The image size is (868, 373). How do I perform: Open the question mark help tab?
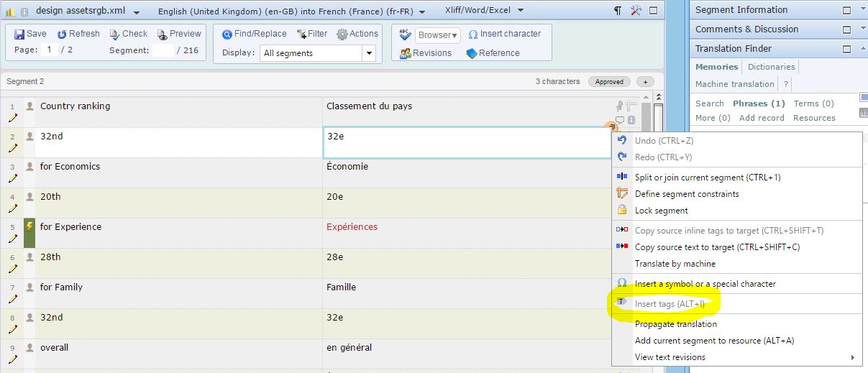(x=786, y=84)
